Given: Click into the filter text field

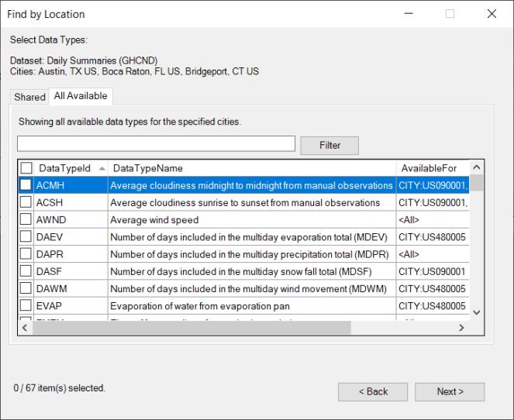Looking at the screenshot, I should point(156,144).
